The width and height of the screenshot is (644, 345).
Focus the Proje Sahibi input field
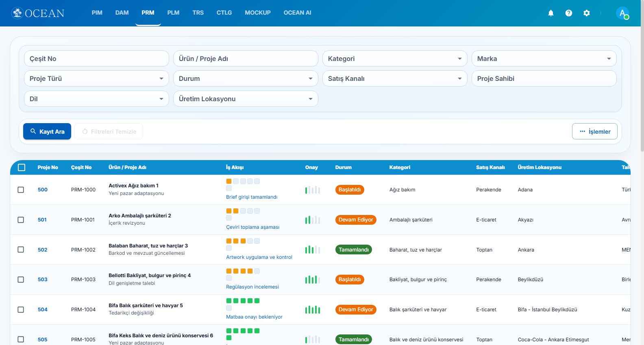coord(544,78)
